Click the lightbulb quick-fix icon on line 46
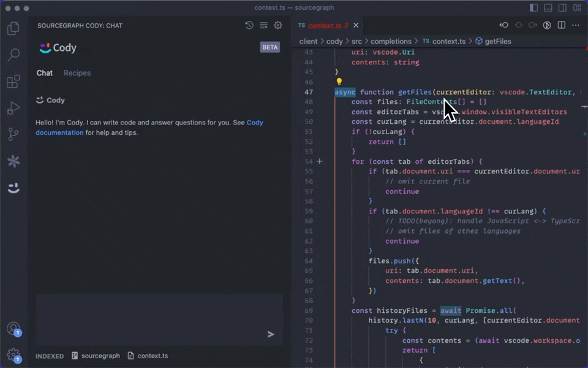Viewport: 588px width, 368px height. point(339,80)
